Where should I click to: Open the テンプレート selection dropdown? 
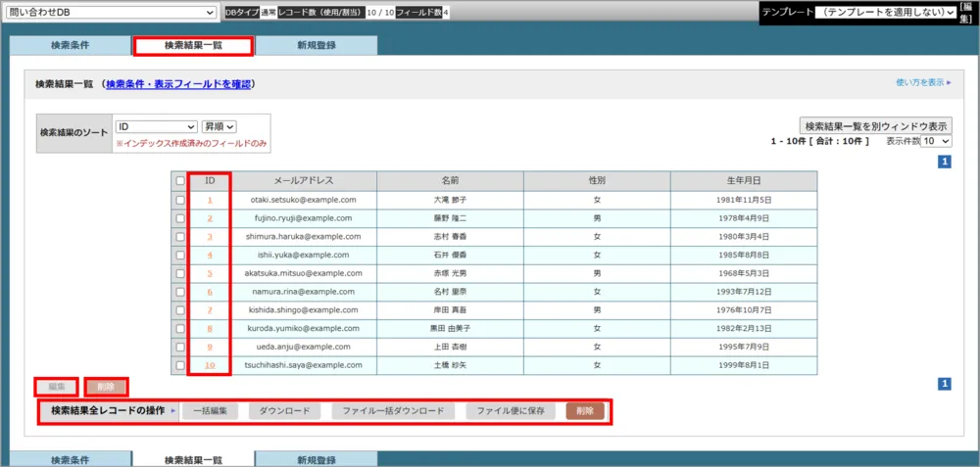coord(886,12)
